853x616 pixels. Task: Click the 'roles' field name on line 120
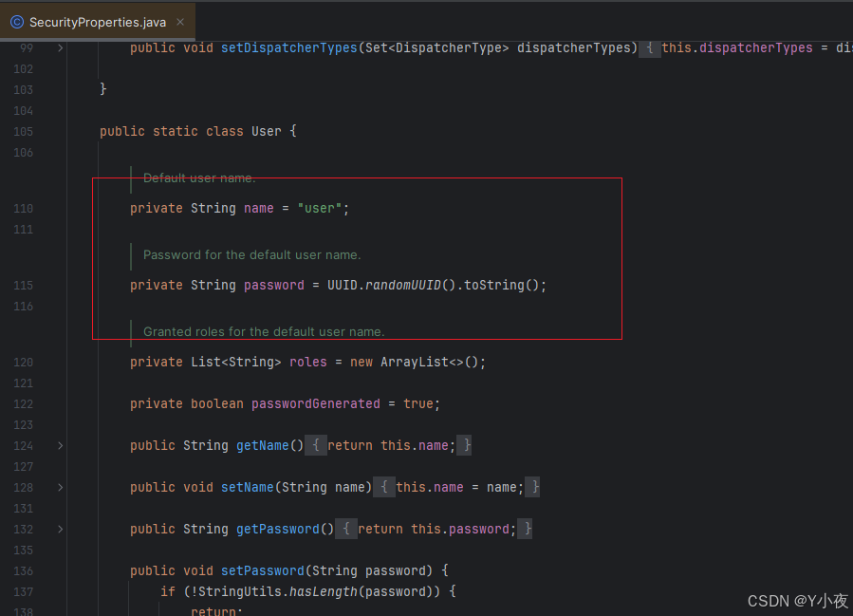coord(308,362)
